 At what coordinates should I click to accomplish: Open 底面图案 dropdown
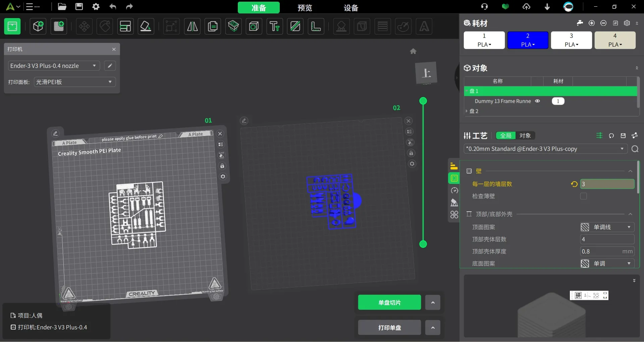pos(607,263)
